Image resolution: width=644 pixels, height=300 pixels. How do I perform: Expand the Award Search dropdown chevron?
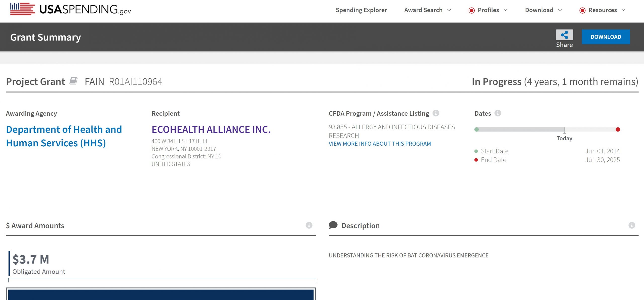[x=449, y=10]
